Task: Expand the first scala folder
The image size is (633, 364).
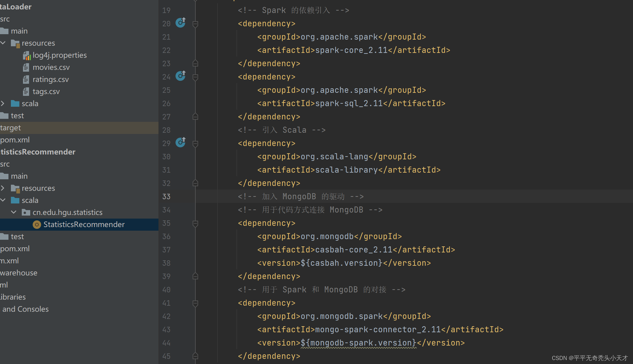Action: tap(3, 104)
